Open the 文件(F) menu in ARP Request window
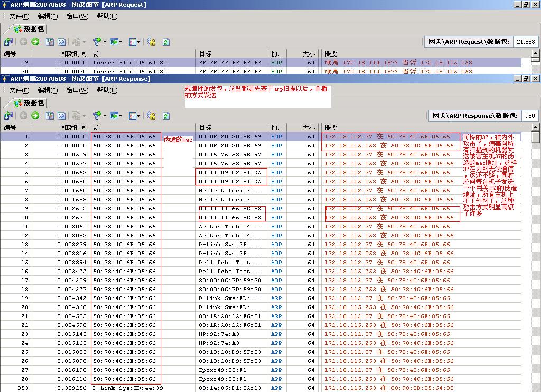Viewport: 541px width, 392px height. coord(19,16)
